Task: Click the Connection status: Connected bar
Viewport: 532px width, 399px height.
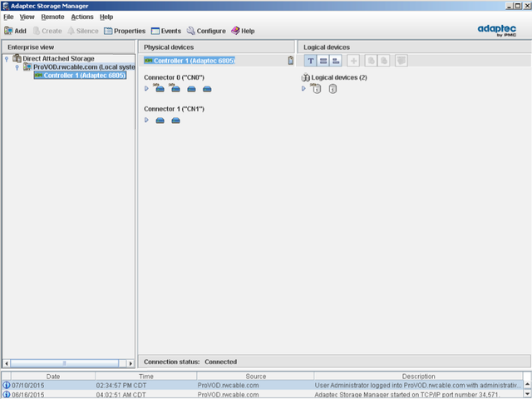Action: (x=334, y=362)
